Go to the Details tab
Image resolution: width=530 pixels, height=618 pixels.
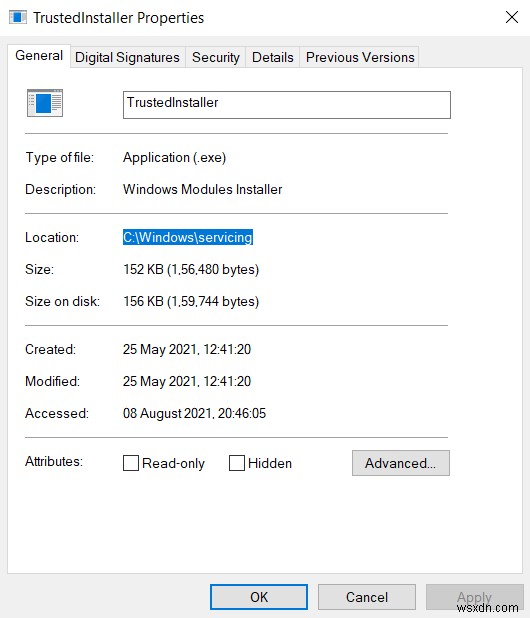coord(273,58)
